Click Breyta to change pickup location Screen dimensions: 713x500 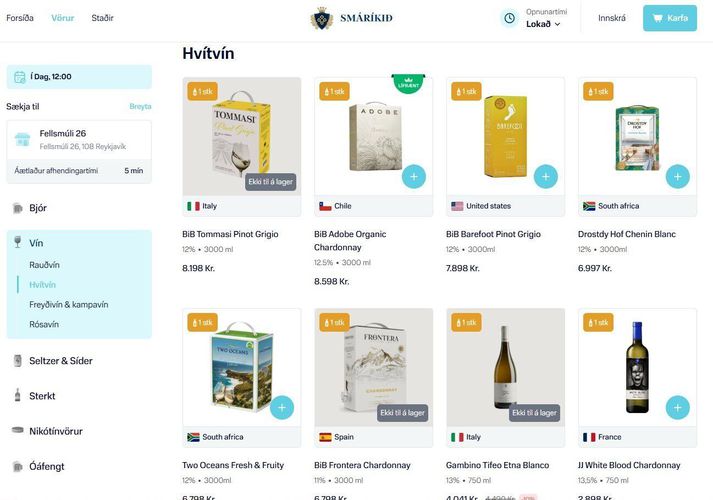(140, 106)
